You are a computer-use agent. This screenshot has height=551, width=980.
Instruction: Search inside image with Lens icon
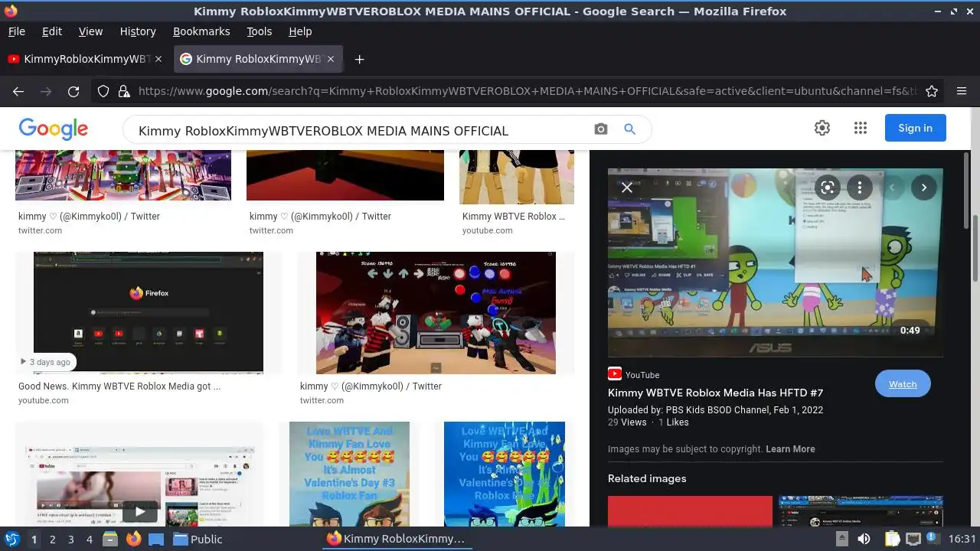click(827, 187)
